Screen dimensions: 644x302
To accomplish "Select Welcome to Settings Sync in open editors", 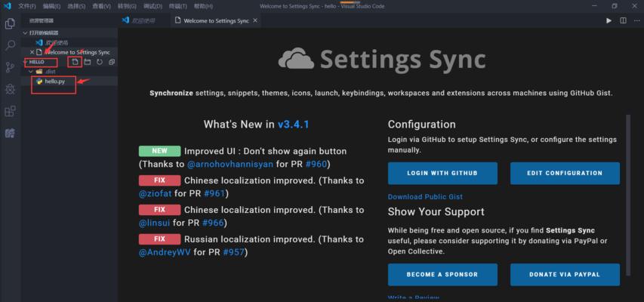I will pos(69,52).
